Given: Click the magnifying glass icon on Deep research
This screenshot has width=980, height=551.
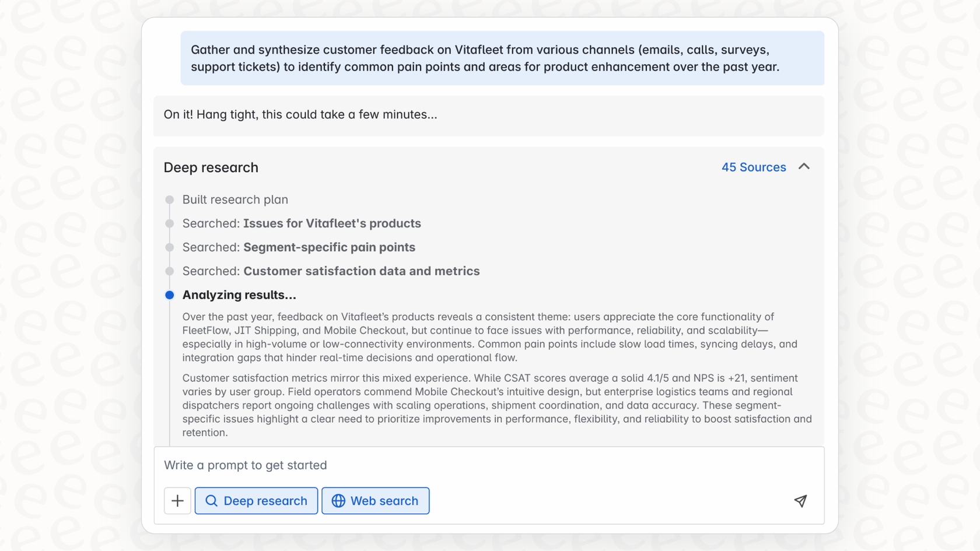Looking at the screenshot, I should pos(211,501).
